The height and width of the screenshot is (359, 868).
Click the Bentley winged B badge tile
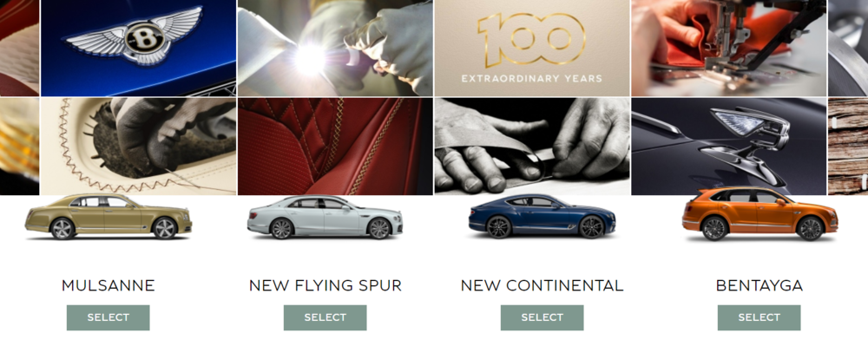(138, 48)
